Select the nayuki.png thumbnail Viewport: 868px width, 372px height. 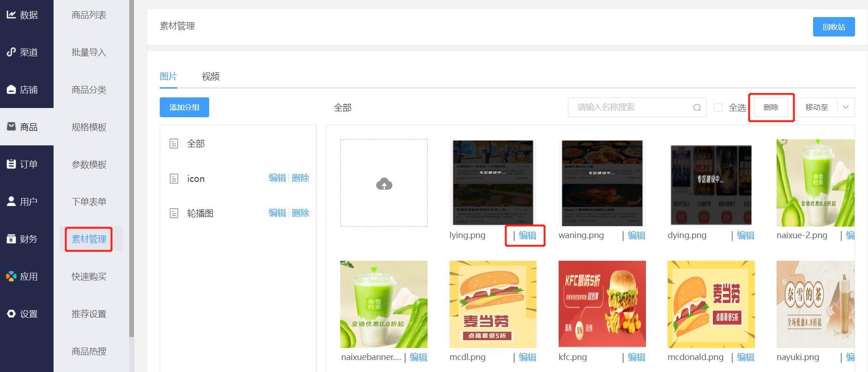(815, 304)
